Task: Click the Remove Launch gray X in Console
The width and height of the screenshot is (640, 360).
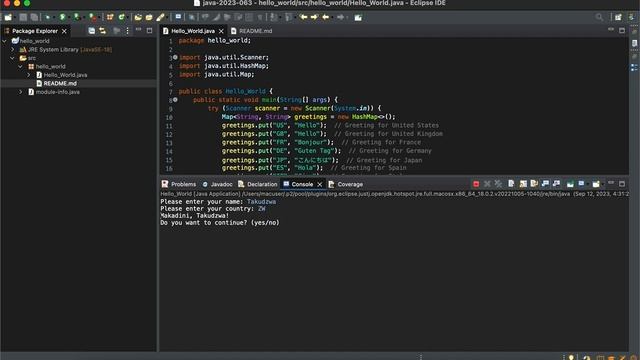Action: point(487,184)
